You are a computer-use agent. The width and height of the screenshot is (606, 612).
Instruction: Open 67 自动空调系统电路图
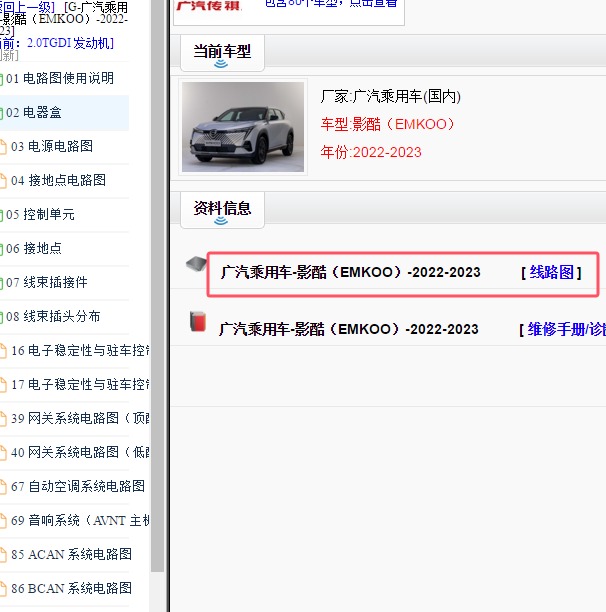tap(78, 486)
